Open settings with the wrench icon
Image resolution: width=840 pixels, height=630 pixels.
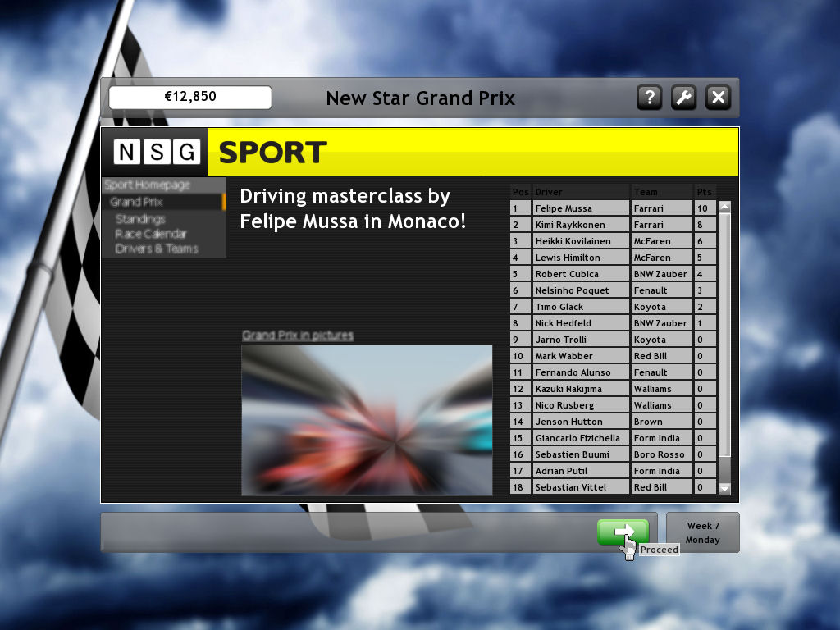tap(683, 98)
